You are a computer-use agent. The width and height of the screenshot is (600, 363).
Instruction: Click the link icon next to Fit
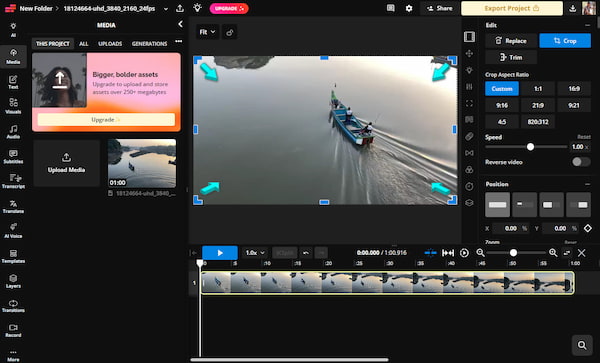230,32
